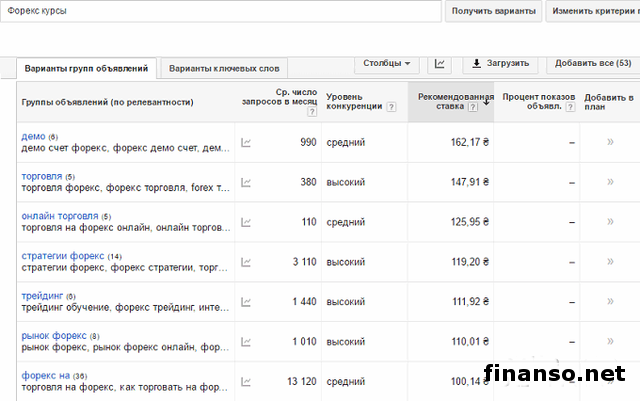Viewport: 640px width, 401px height.
Task: Click trend chart icon in торговля row
Action: pos(247,183)
